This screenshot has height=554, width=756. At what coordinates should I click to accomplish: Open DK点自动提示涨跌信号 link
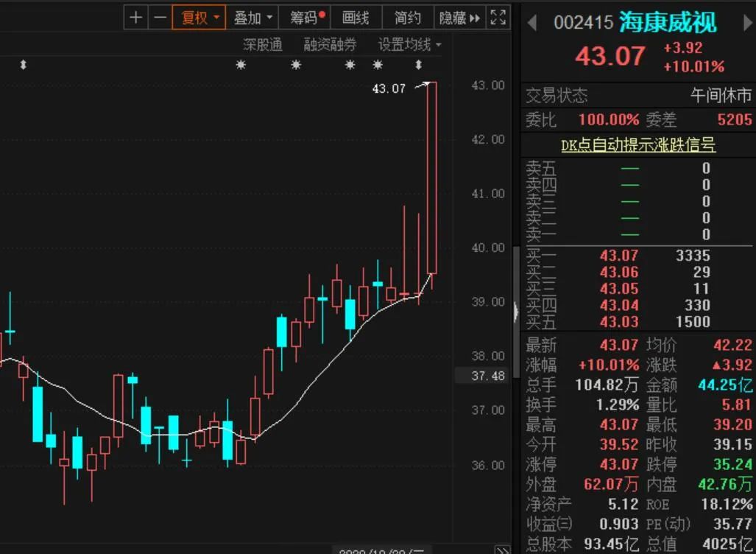pos(638,145)
